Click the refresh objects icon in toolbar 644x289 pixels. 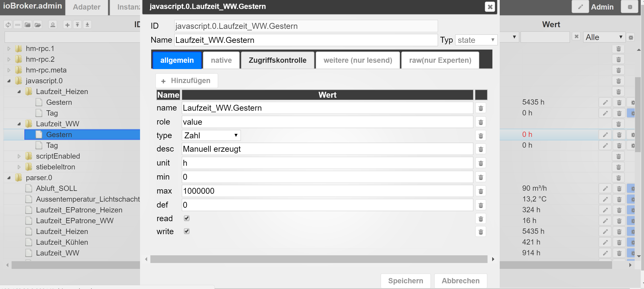coord(8,25)
